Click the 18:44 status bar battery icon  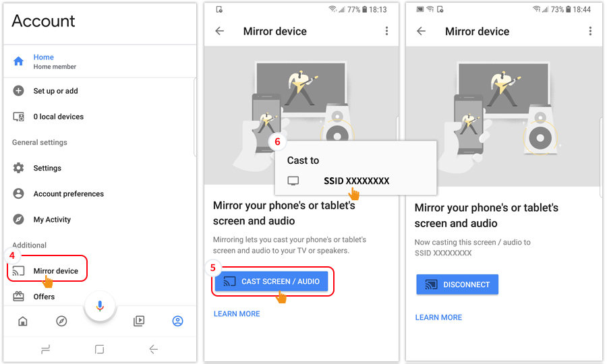(x=568, y=9)
